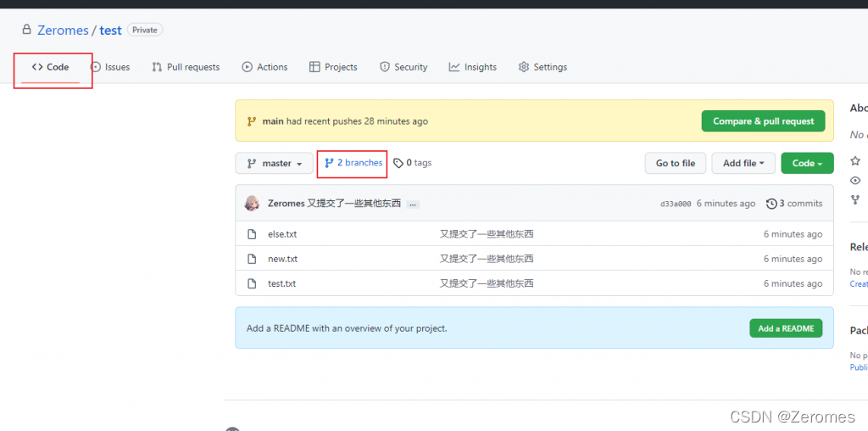This screenshot has width=868, height=431.
Task: Switch to the Actions tab
Action: 264,67
